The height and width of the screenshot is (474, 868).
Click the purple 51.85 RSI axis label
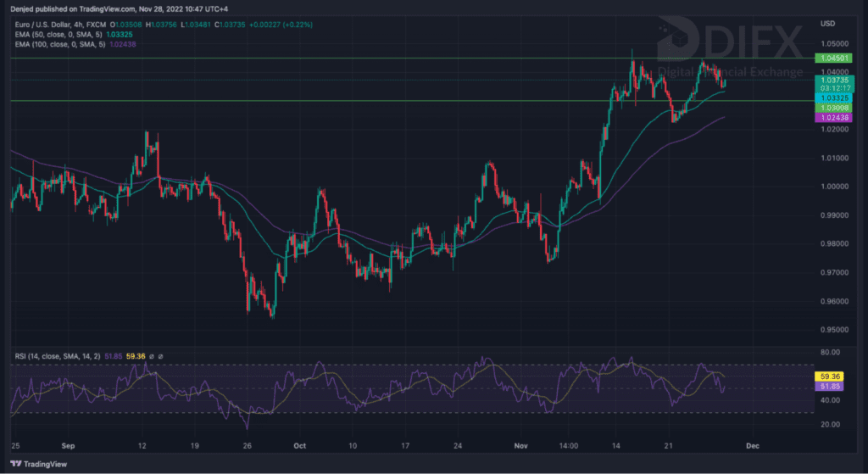pos(826,386)
